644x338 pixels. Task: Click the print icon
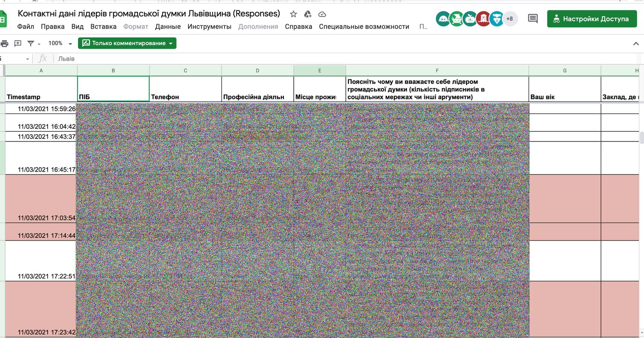pyautogui.click(x=4, y=44)
